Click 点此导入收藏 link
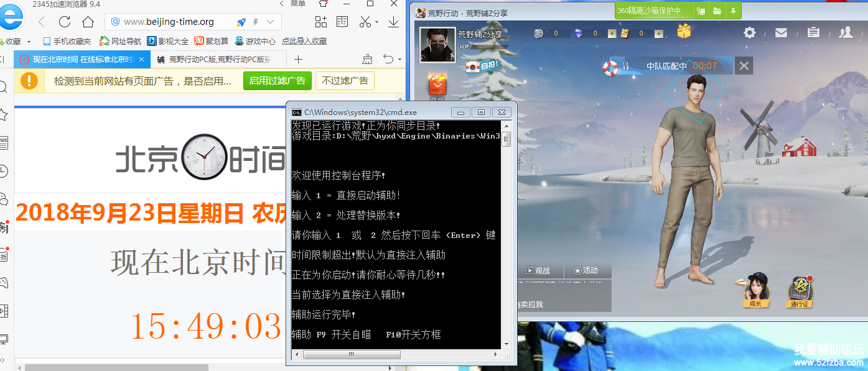 304,41
